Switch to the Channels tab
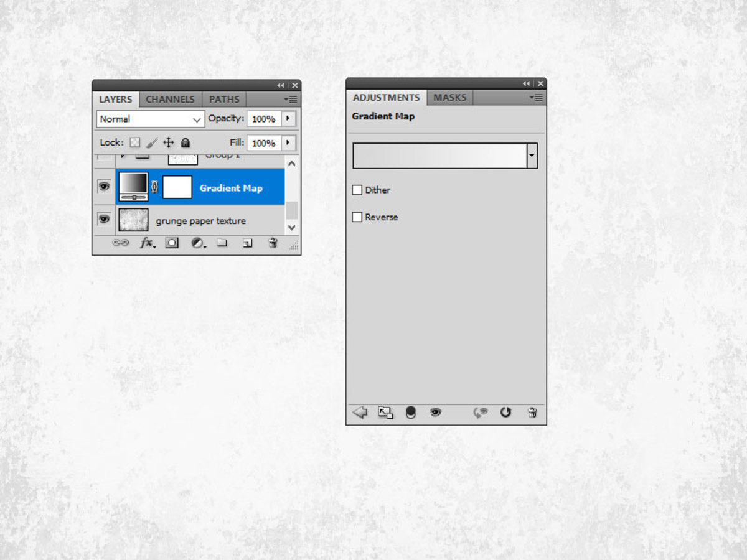 click(170, 99)
